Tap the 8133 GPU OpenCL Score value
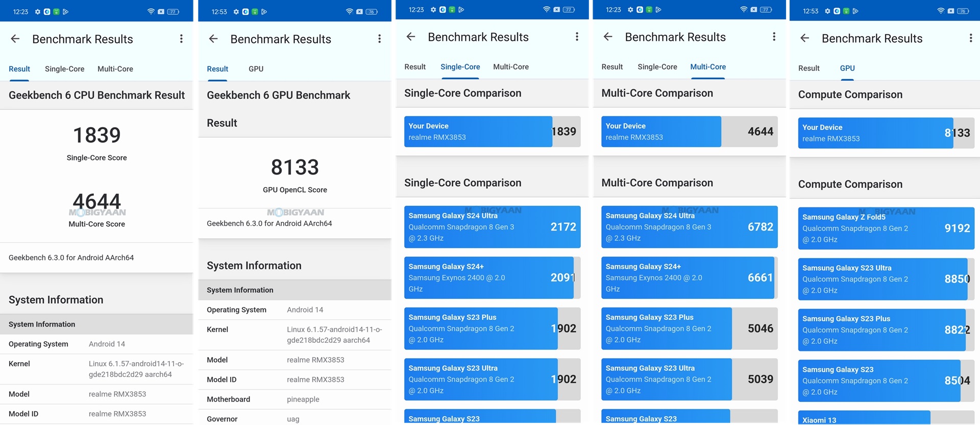980x425 pixels. point(295,167)
